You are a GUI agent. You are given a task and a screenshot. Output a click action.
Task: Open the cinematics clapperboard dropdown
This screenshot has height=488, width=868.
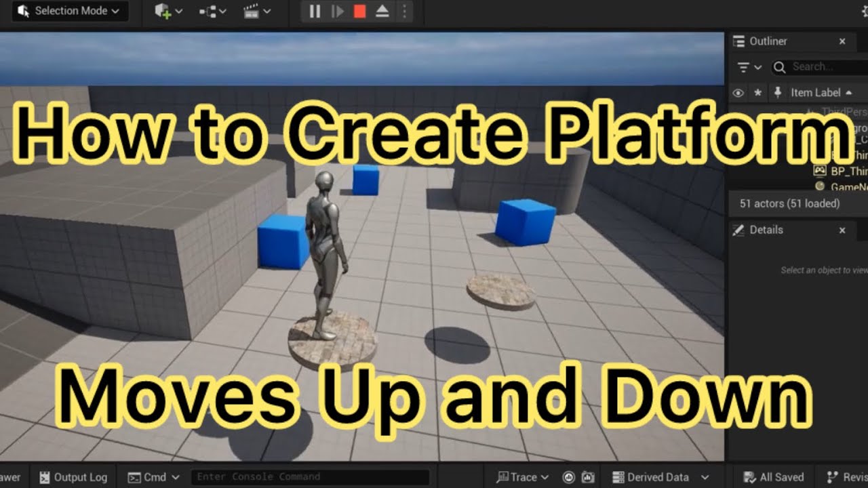257,12
